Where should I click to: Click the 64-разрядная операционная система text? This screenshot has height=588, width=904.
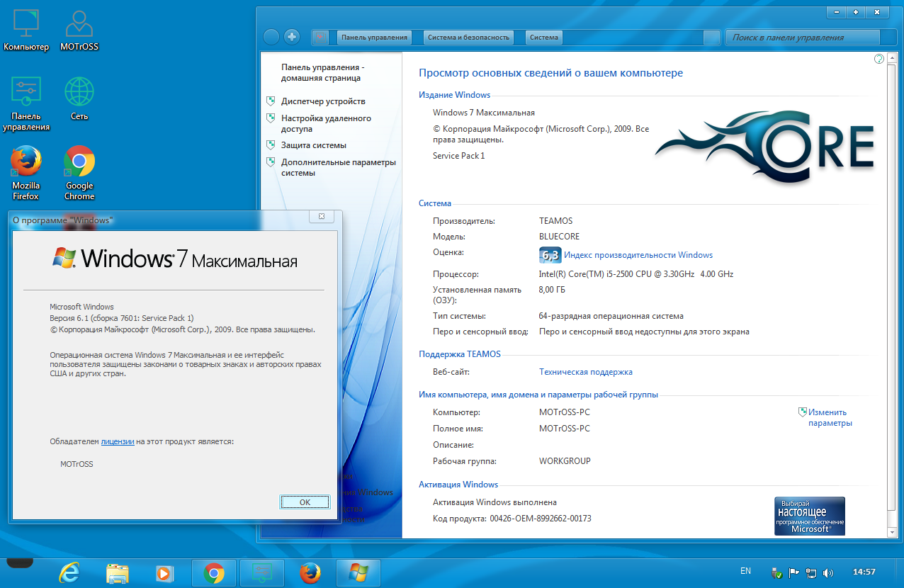point(611,316)
